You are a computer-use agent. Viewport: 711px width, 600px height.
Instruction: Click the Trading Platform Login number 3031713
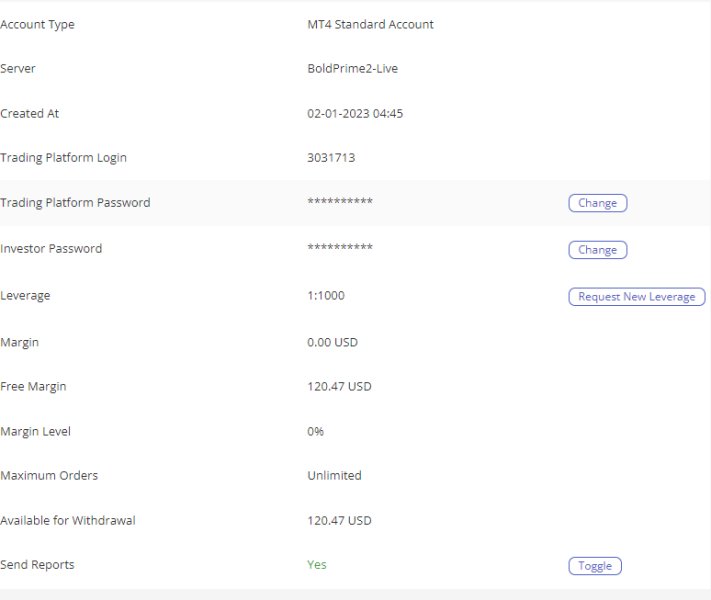click(x=331, y=158)
